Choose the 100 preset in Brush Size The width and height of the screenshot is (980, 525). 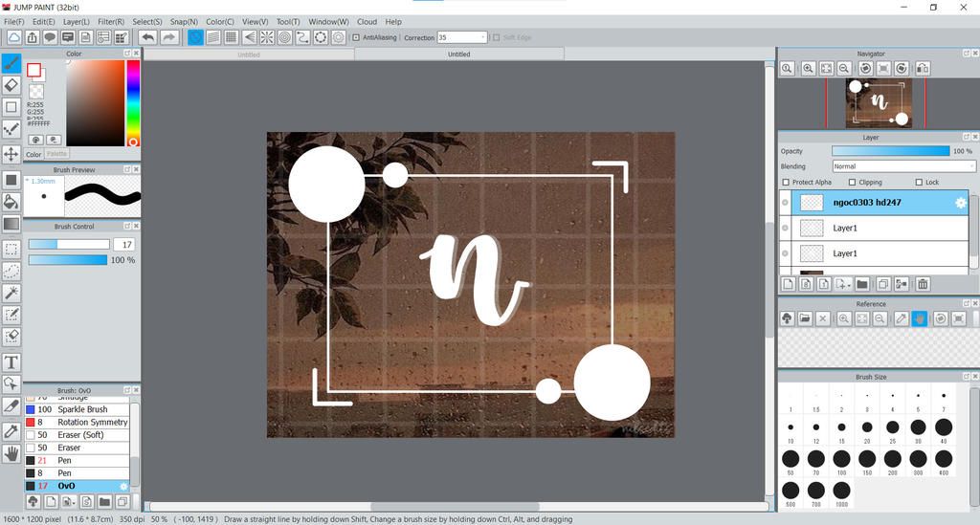pos(841,463)
